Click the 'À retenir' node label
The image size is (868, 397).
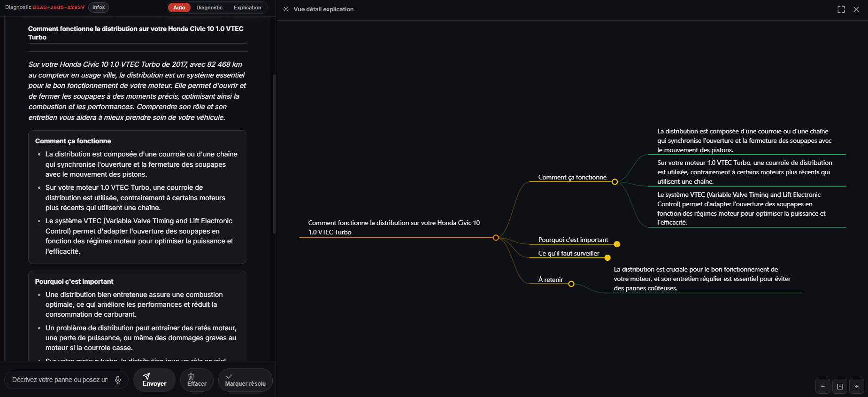pos(551,280)
